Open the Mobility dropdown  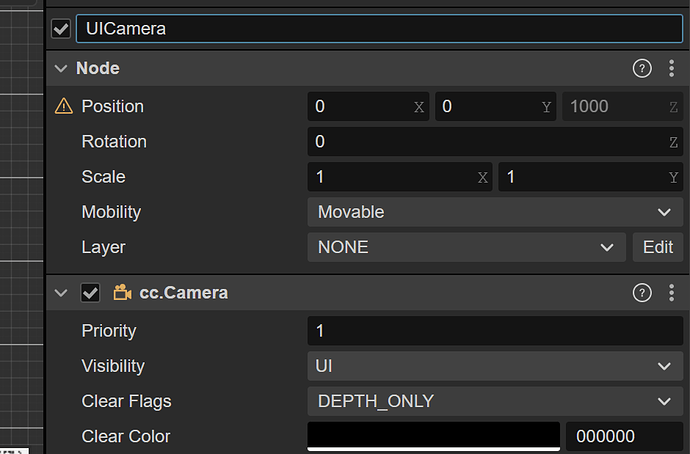coord(494,212)
